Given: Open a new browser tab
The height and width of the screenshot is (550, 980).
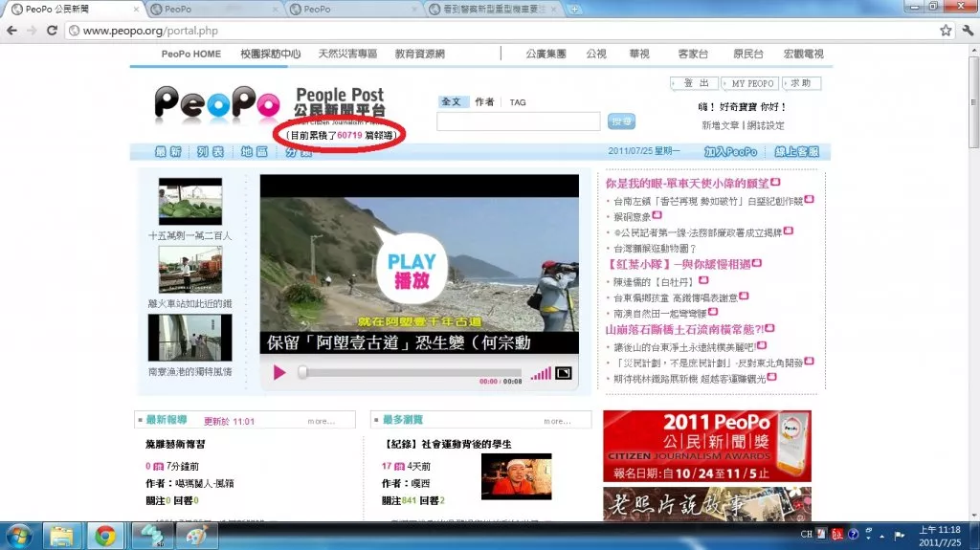Looking at the screenshot, I should (574, 10).
